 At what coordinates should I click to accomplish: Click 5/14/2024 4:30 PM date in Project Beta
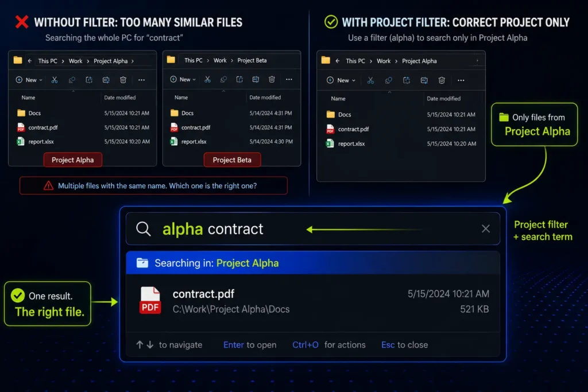pos(271,142)
